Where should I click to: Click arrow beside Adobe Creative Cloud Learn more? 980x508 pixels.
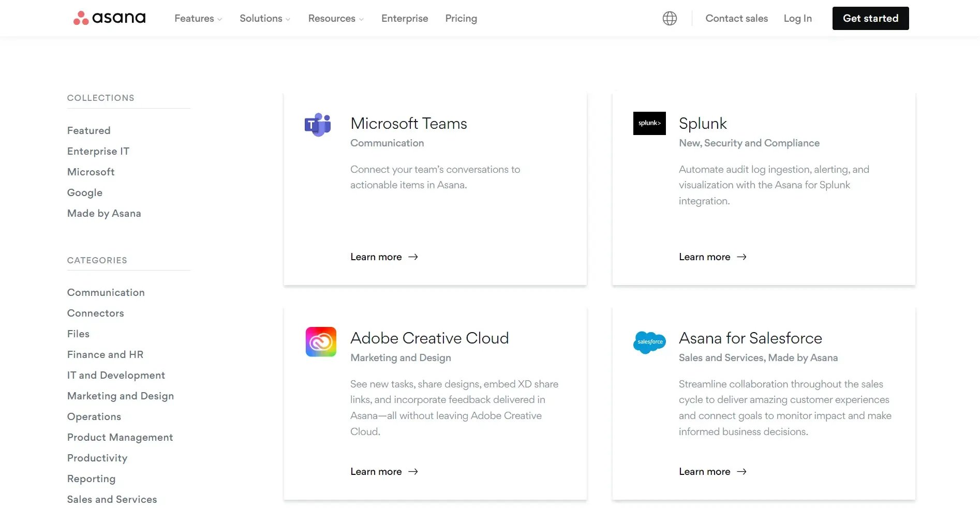click(x=413, y=472)
